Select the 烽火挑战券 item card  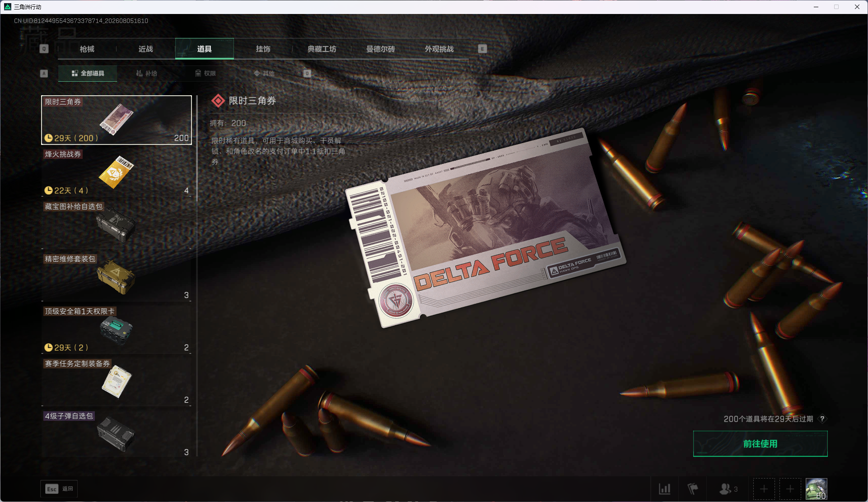point(117,172)
